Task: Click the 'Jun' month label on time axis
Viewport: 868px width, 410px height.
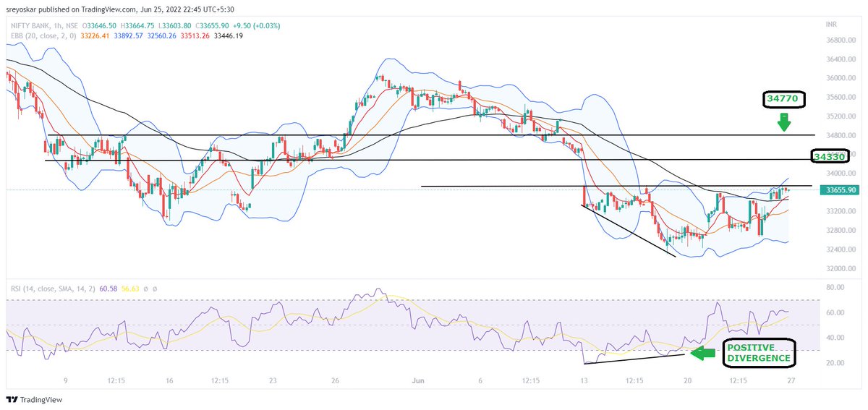Action: tap(417, 379)
